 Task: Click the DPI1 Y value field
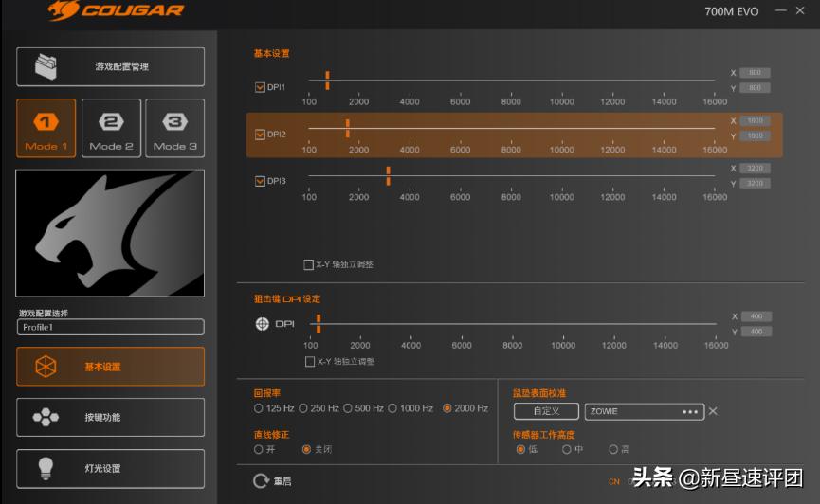tap(755, 88)
